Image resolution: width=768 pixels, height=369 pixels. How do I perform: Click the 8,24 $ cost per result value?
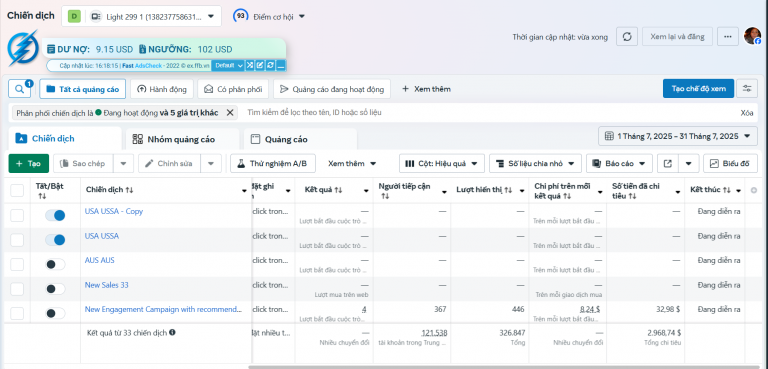click(x=590, y=309)
